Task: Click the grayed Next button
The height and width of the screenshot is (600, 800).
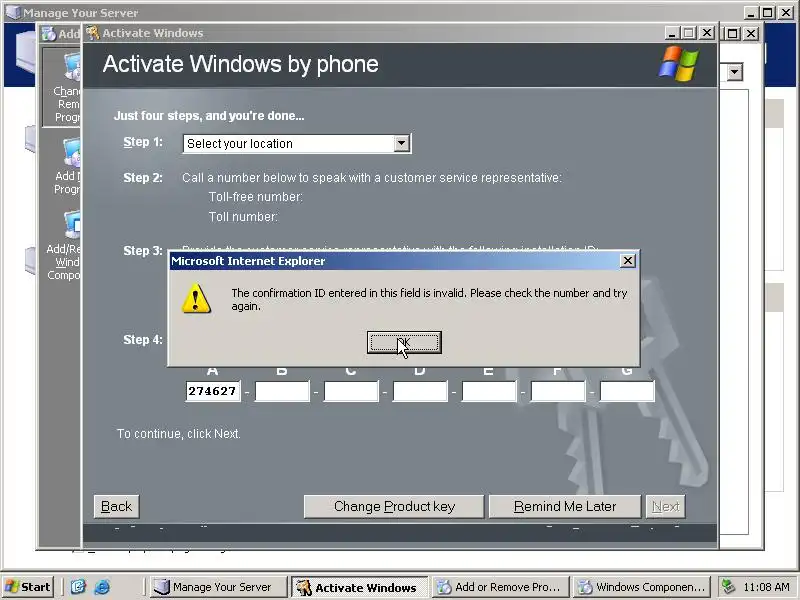Action: point(665,506)
